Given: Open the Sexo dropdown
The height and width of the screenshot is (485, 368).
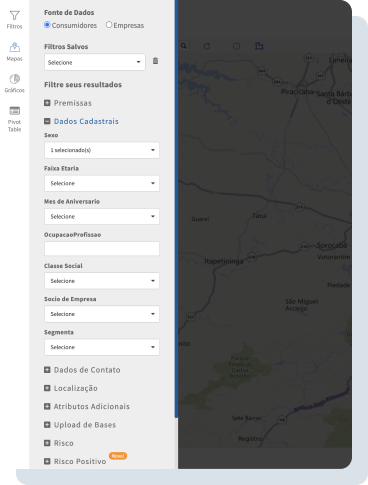Looking at the screenshot, I should (x=102, y=150).
